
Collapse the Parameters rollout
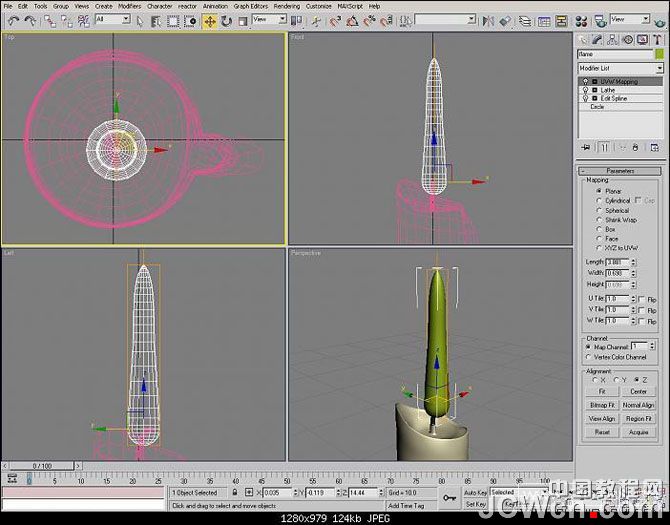click(x=620, y=170)
